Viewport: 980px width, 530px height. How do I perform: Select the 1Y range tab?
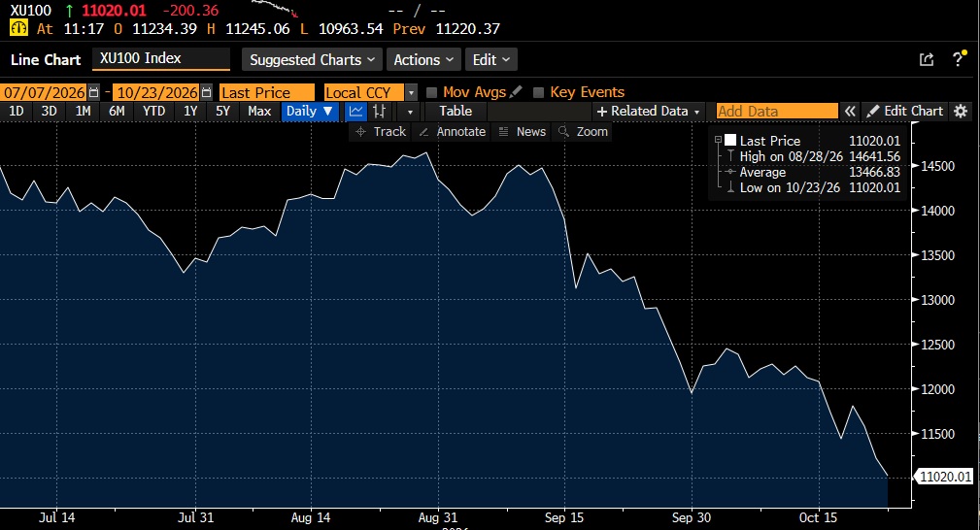click(x=190, y=112)
